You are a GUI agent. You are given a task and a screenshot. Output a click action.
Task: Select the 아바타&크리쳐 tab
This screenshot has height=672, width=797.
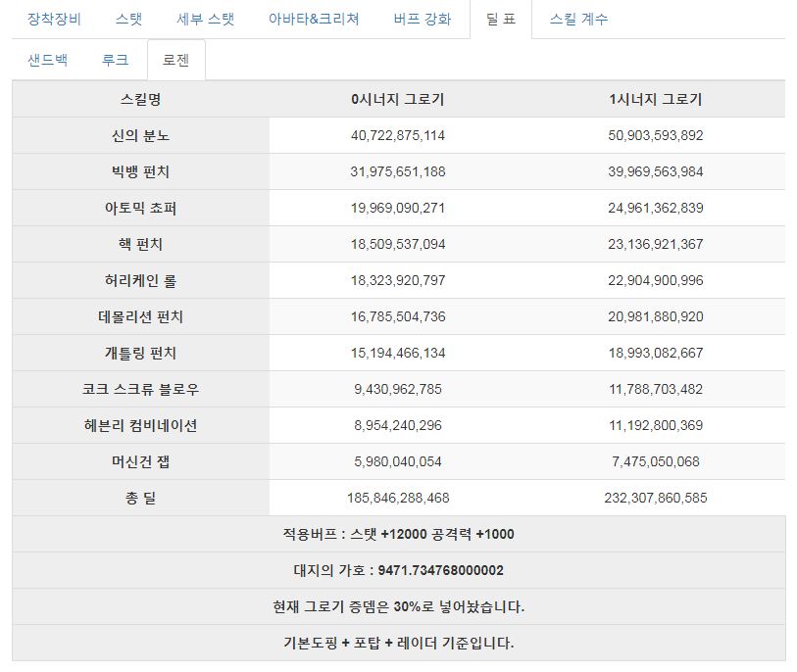(x=314, y=20)
